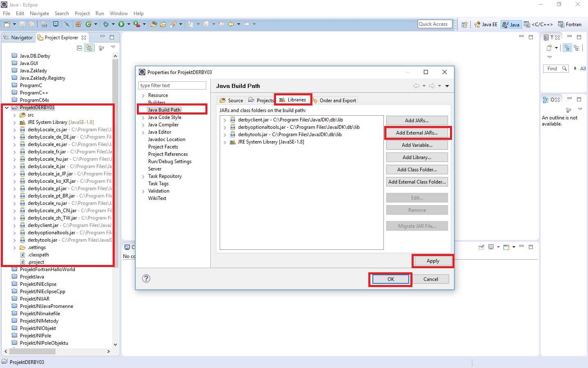Click the green Run toolbar icon
This screenshot has width=588, height=368.
[121, 24]
